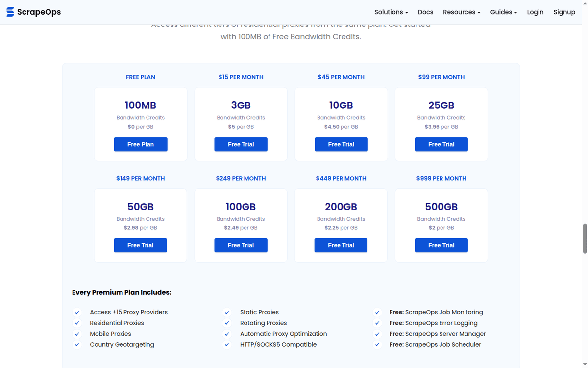Click checkmark icon beside ScrapeOps Job Scheduler
The image size is (588, 368).
[x=377, y=345]
